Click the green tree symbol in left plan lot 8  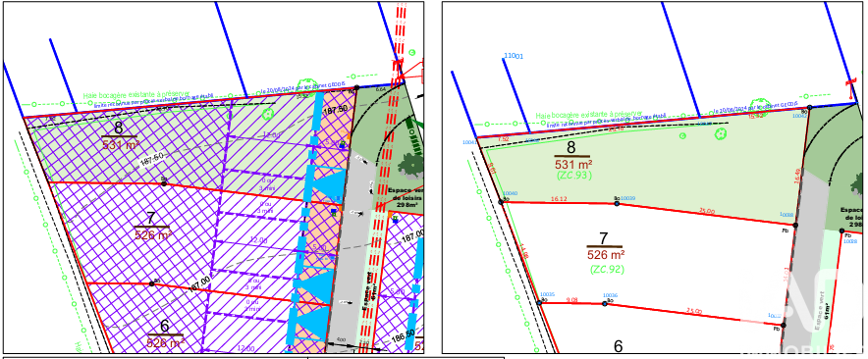click(x=268, y=114)
